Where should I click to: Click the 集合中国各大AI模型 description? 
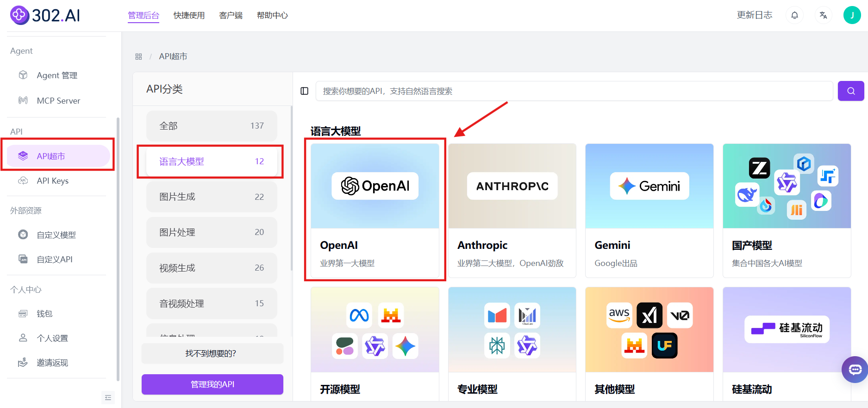[x=767, y=263]
